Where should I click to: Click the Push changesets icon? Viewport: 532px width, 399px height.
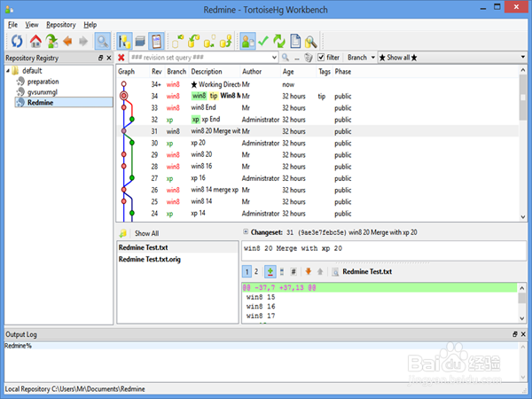pos(226,42)
